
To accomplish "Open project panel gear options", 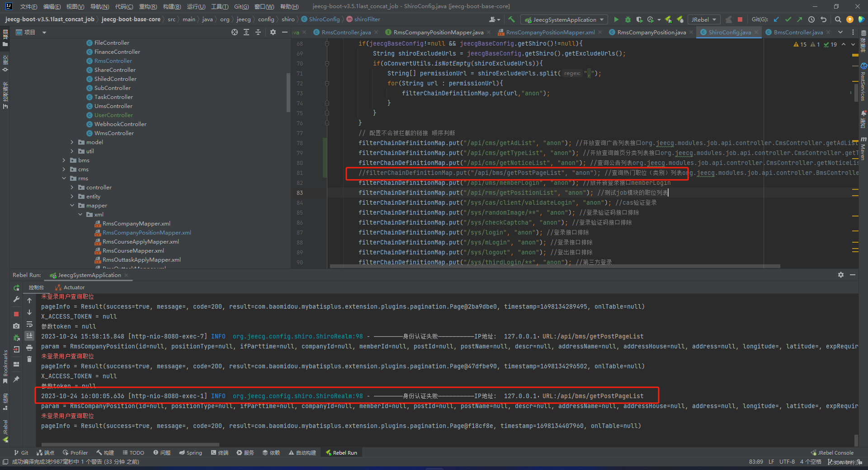I will 273,32.
